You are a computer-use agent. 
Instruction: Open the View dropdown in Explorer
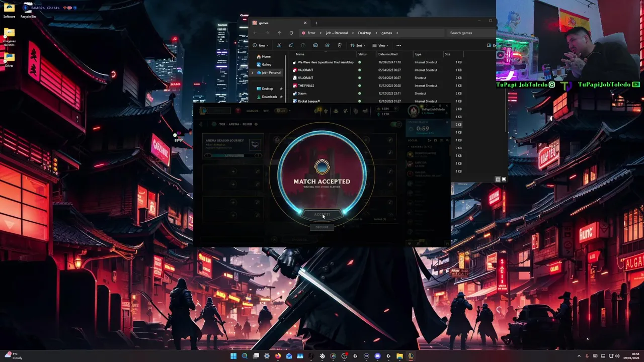[x=380, y=45]
